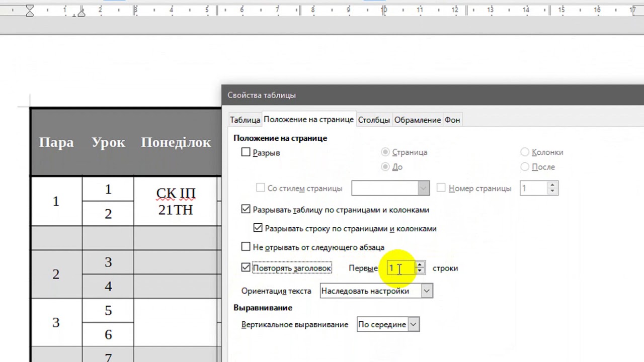Screen dimensions: 644x362
Task: Switch to the Таблица tab
Action: pos(245,120)
